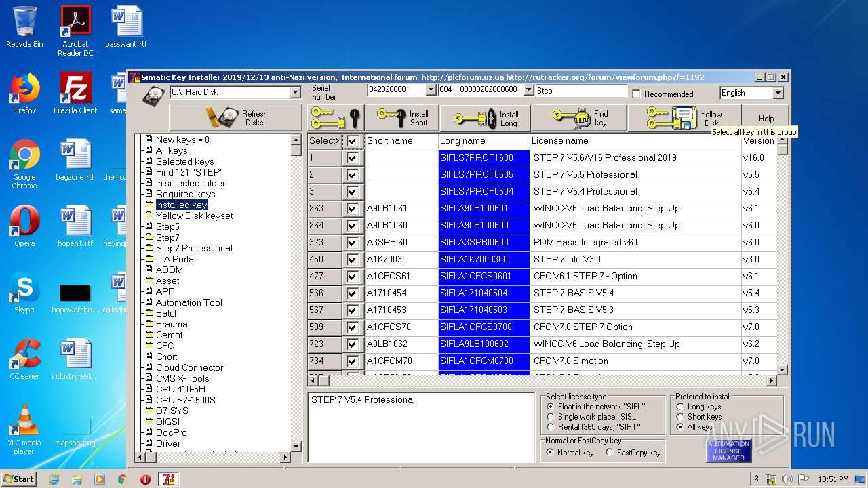
Task: Open the Google Chrome desktop icon
Action: (x=24, y=165)
